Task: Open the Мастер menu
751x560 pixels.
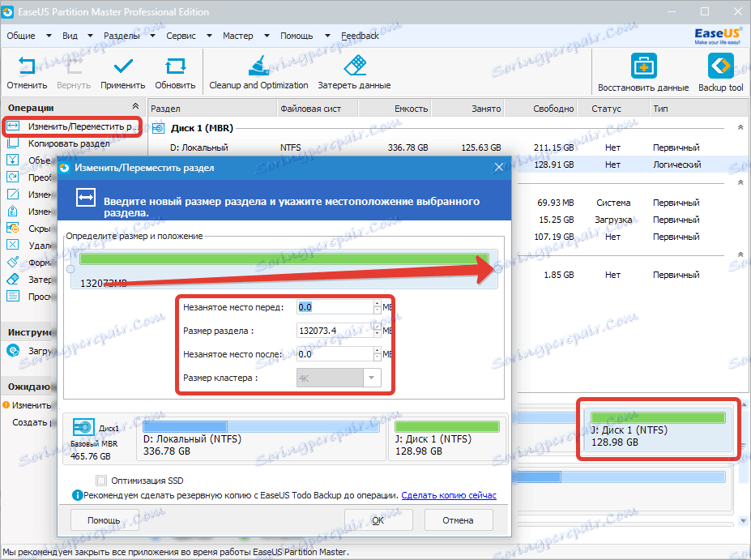Action: (x=238, y=36)
